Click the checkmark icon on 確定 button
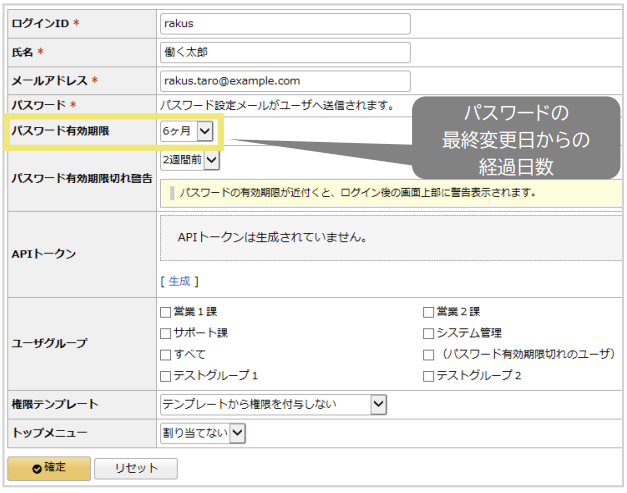This screenshot has height=493, width=627. pyautogui.click(x=36, y=468)
